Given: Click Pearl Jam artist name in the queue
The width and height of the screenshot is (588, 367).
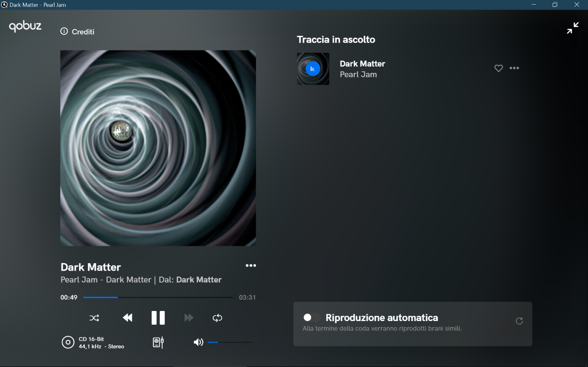Looking at the screenshot, I should pos(358,74).
